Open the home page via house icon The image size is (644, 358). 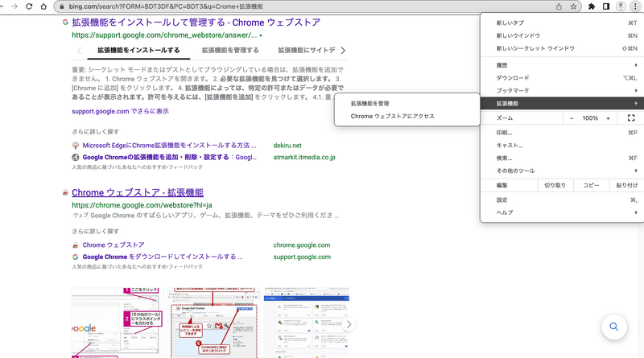43,6
